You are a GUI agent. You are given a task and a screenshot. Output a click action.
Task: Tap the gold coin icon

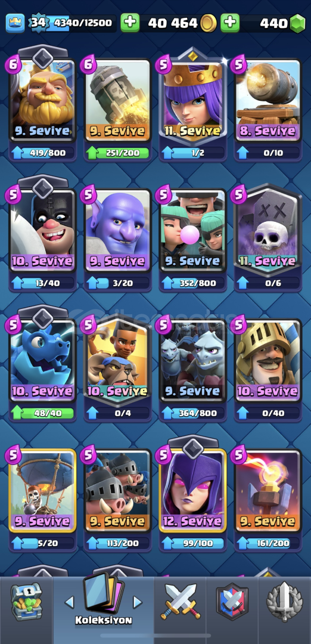click(x=209, y=23)
